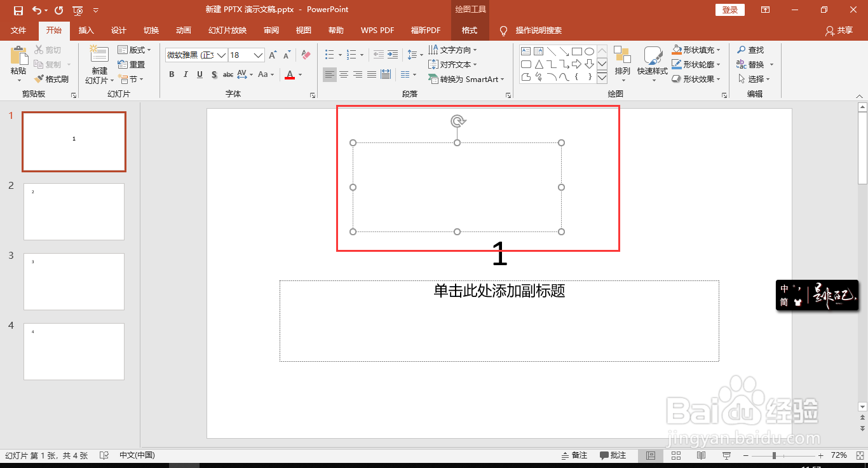This screenshot has height=468, width=868.
Task: Click the zoom slider handle in status bar
Action: [774, 456]
